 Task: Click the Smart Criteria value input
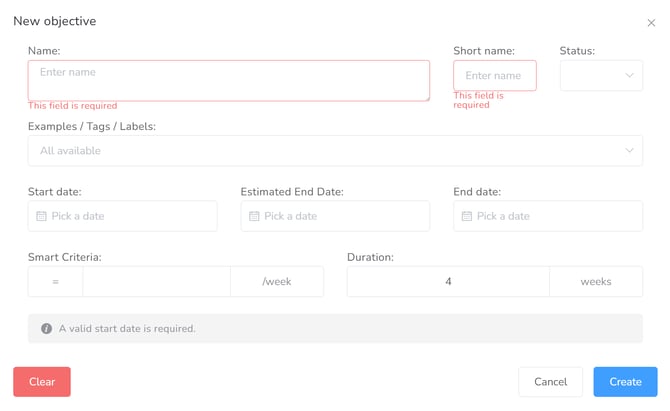tap(156, 282)
